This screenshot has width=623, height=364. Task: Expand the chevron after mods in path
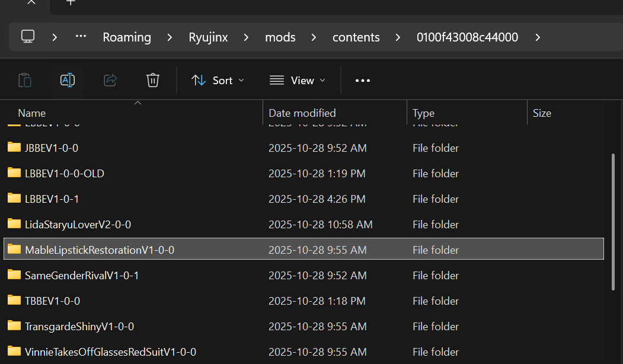[x=314, y=37]
